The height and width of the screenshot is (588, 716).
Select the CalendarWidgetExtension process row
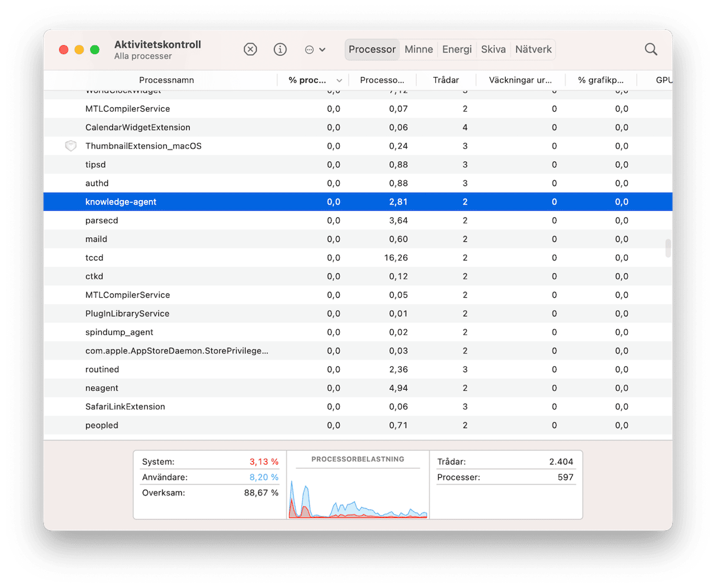point(358,127)
